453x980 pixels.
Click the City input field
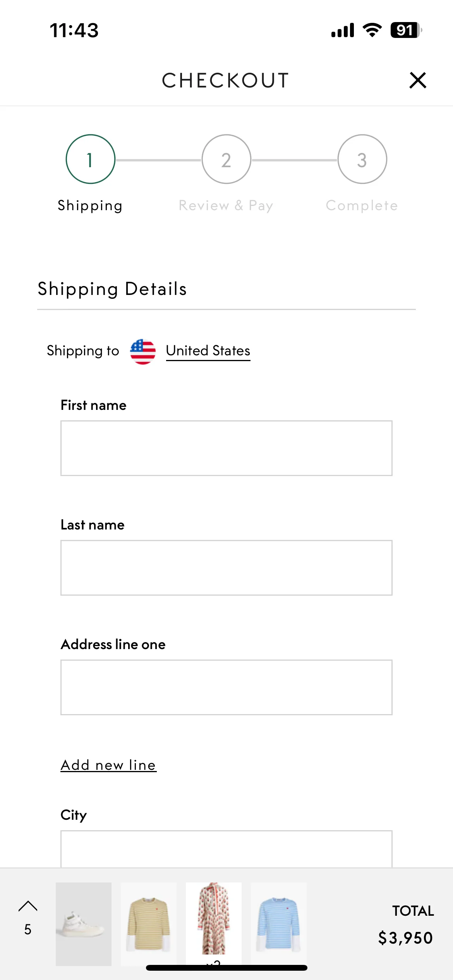[x=226, y=849]
